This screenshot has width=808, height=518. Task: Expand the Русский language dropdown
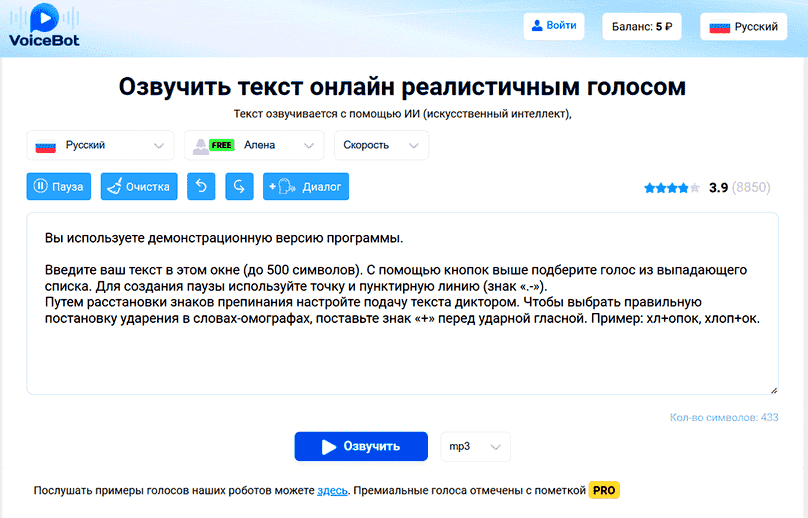(x=100, y=145)
